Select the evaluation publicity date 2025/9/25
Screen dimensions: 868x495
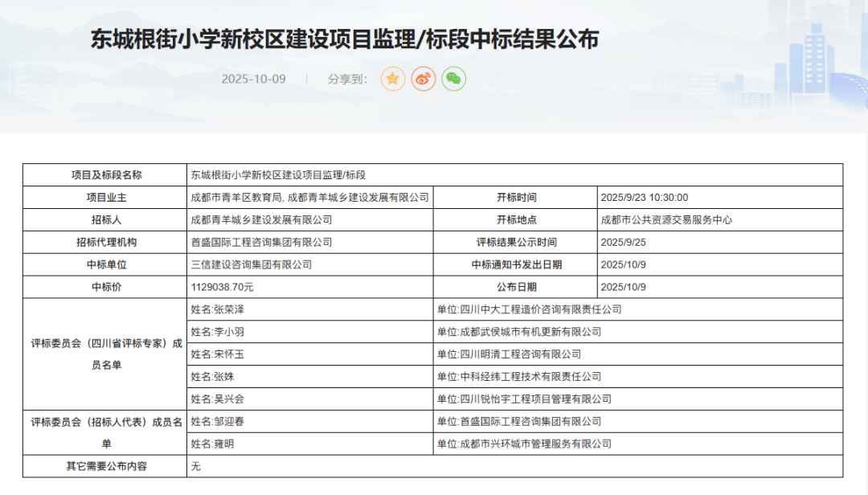coord(623,242)
